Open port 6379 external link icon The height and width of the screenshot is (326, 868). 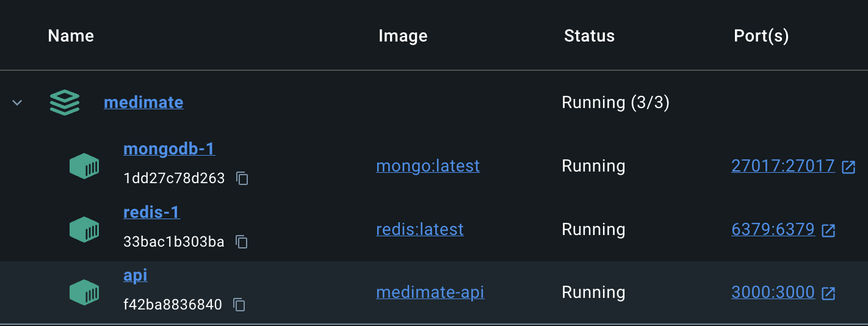coord(828,230)
